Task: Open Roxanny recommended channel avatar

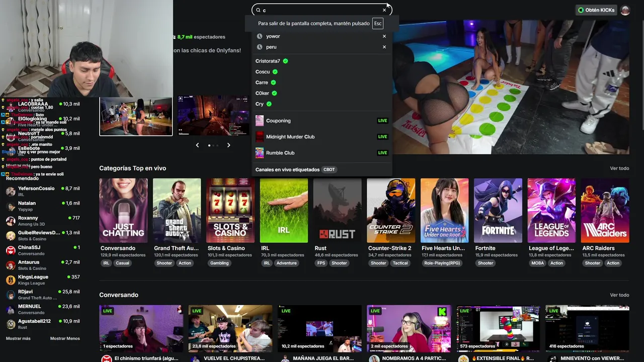Action: [11, 221]
